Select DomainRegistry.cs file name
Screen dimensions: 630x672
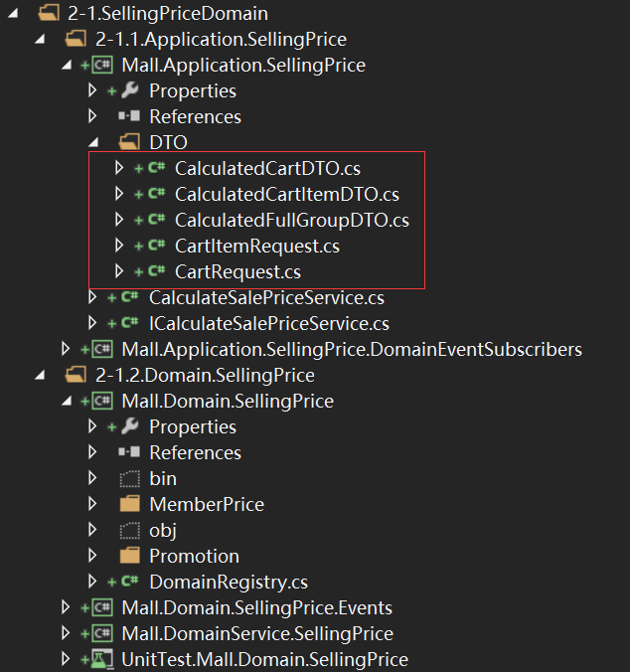point(229,582)
